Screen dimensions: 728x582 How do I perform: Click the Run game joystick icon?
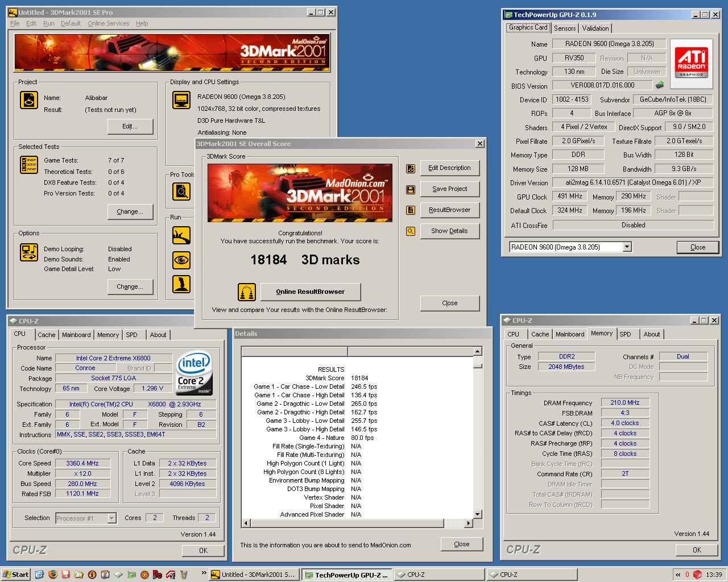(x=181, y=284)
